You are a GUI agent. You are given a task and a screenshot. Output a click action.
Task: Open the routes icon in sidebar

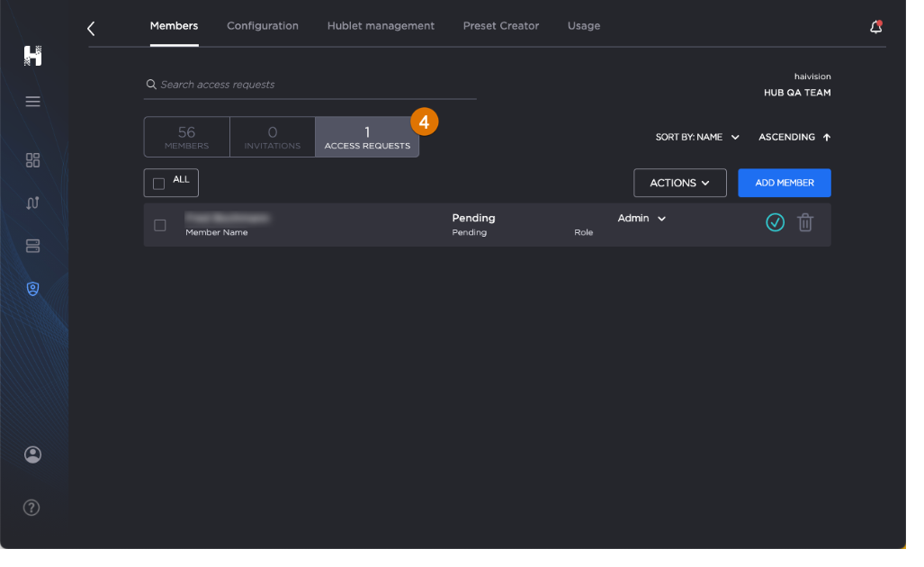pyautogui.click(x=33, y=202)
